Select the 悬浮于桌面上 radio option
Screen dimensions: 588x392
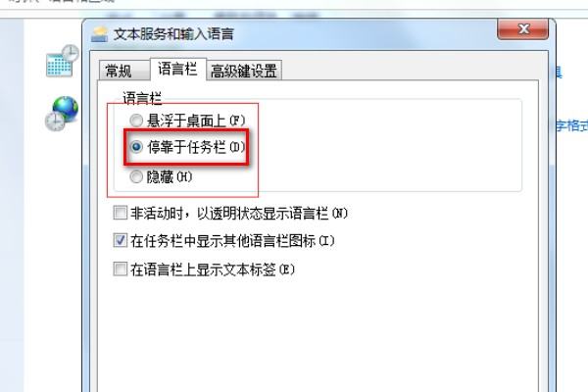tap(136, 121)
